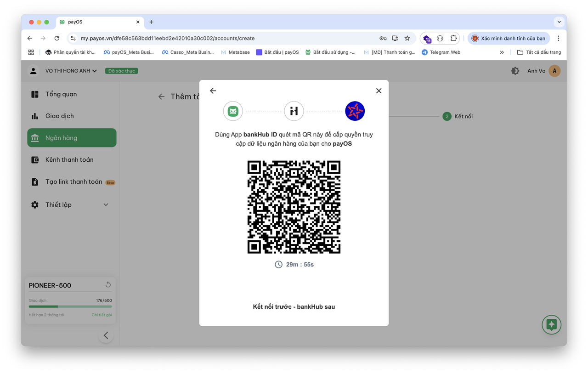Click step 2 'Kết nối' indicator
The width and height of the screenshot is (588, 374).
point(458,116)
